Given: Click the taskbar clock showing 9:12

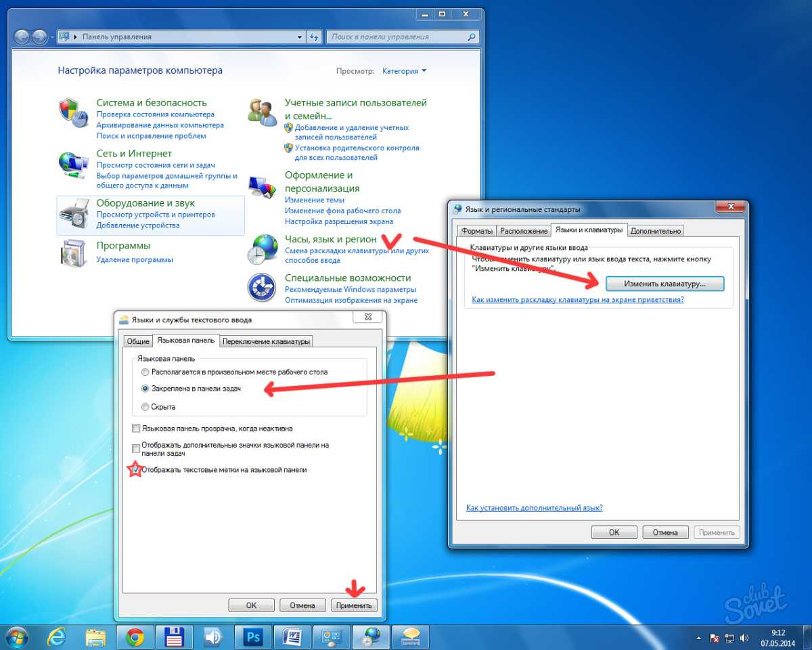Looking at the screenshot, I should [x=777, y=638].
